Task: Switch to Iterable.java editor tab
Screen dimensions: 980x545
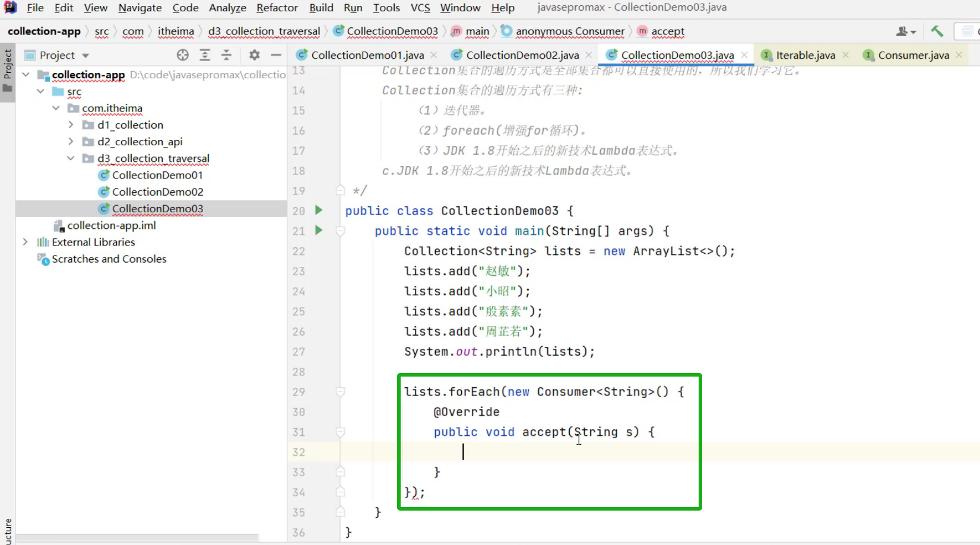Action: coord(805,55)
